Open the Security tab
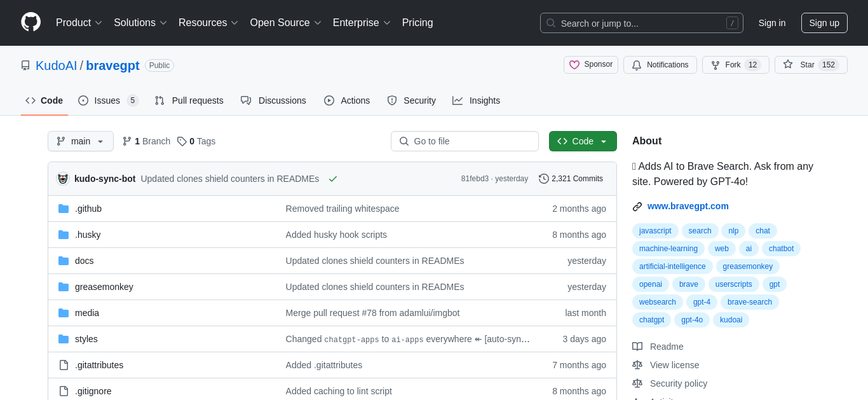 pos(411,100)
